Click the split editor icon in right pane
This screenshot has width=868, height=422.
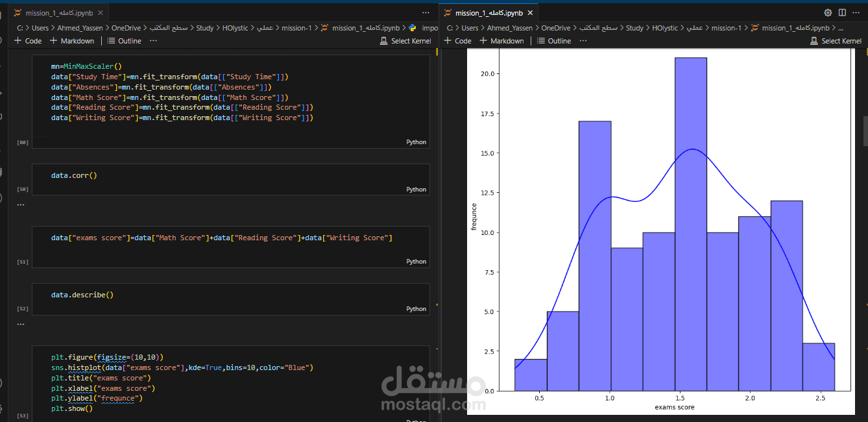pyautogui.click(x=842, y=12)
